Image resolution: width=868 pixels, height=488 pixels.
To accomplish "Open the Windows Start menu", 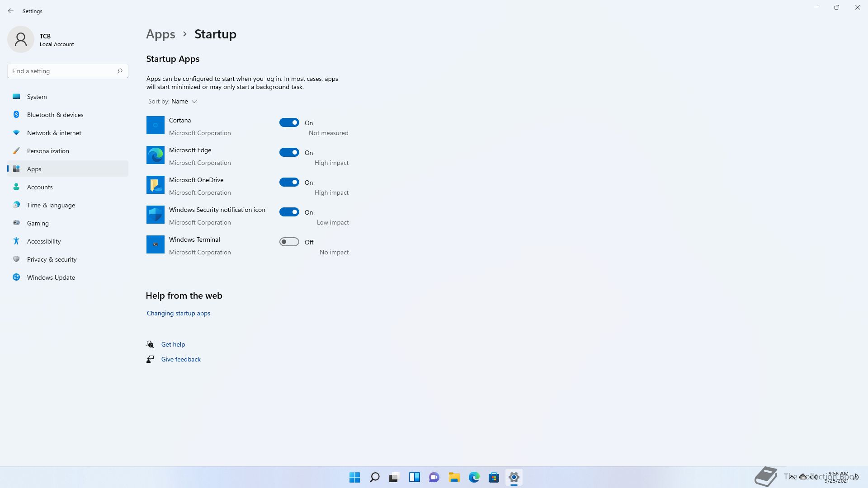I will tap(355, 477).
